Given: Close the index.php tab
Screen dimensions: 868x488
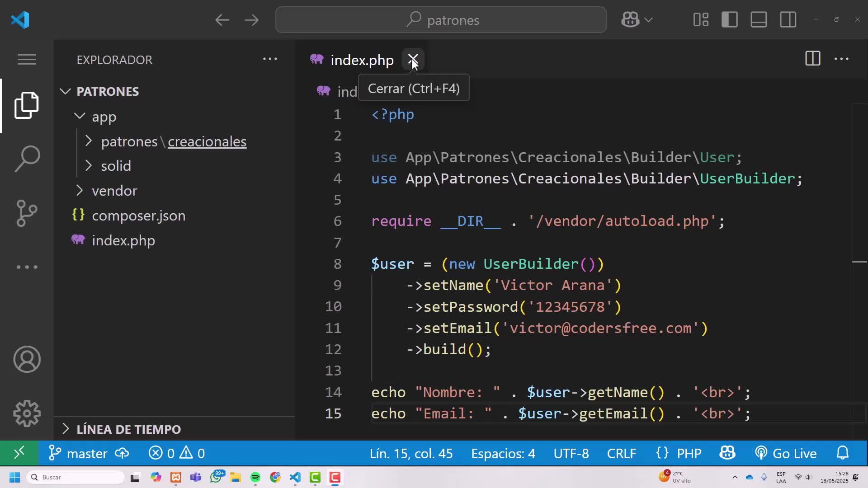Looking at the screenshot, I should tap(413, 59).
